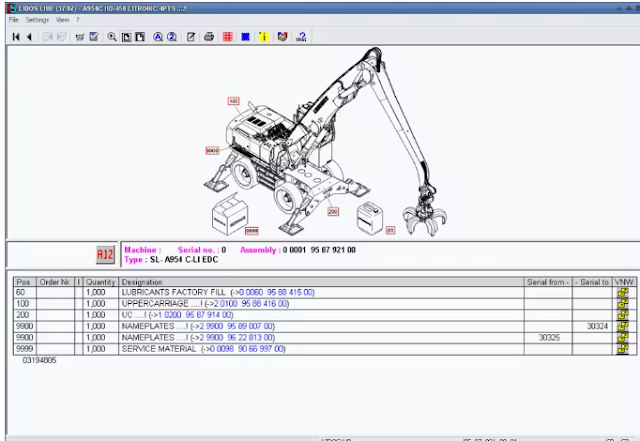The width and height of the screenshot is (640, 441).
Task: Go back with the left arrow icon
Action: [29, 37]
